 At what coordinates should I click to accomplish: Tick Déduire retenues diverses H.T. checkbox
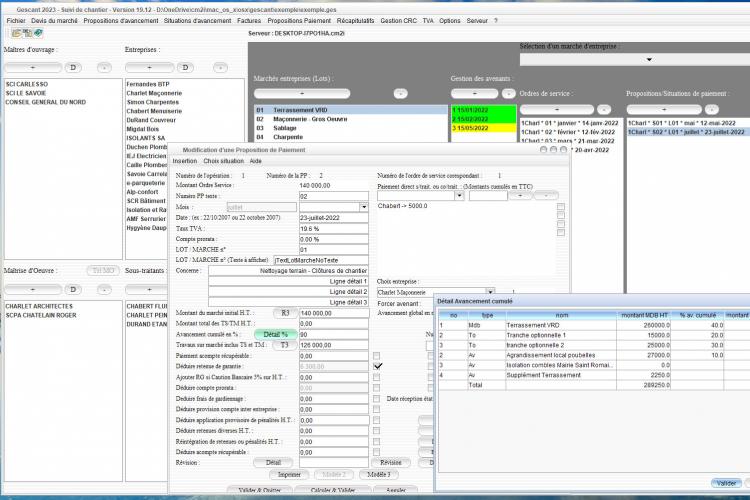pos(376,431)
